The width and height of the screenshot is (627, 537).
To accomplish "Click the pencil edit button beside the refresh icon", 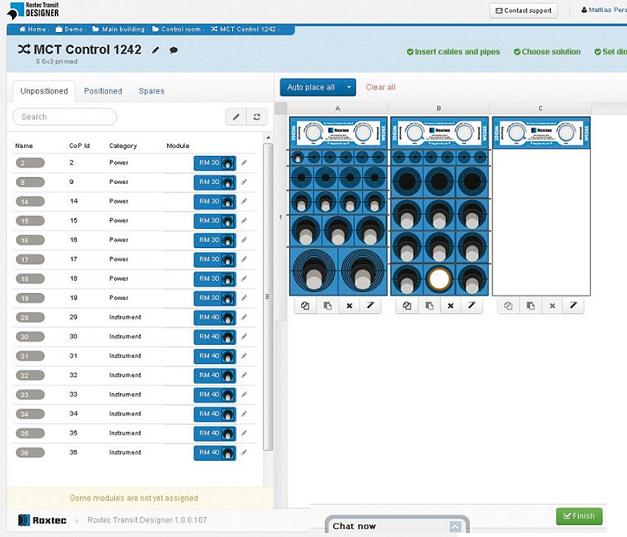I will point(236,117).
